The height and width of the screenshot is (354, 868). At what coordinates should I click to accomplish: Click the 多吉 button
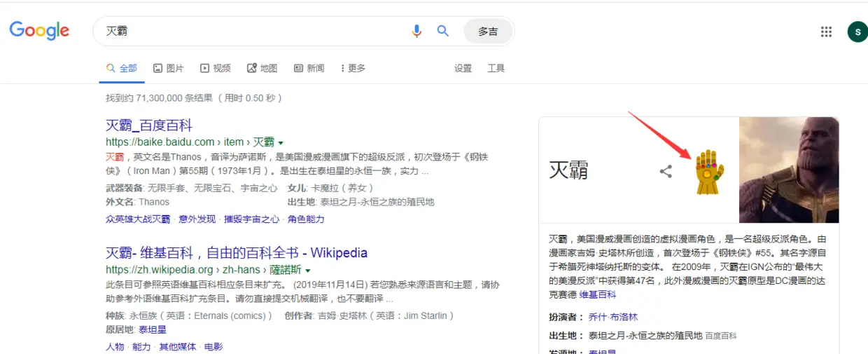(x=488, y=32)
